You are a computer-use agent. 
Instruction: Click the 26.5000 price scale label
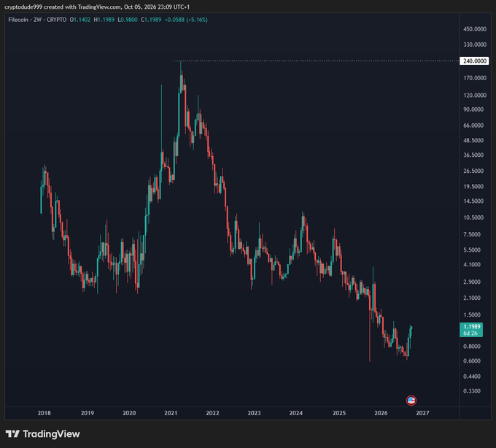point(473,171)
